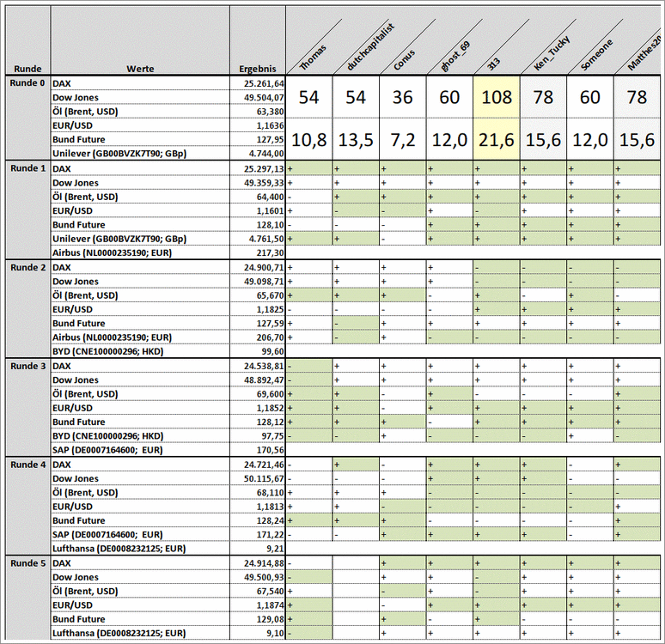Select the Runde 2 label
This screenshot has height=644, width=665.
[x=28, y=267]
